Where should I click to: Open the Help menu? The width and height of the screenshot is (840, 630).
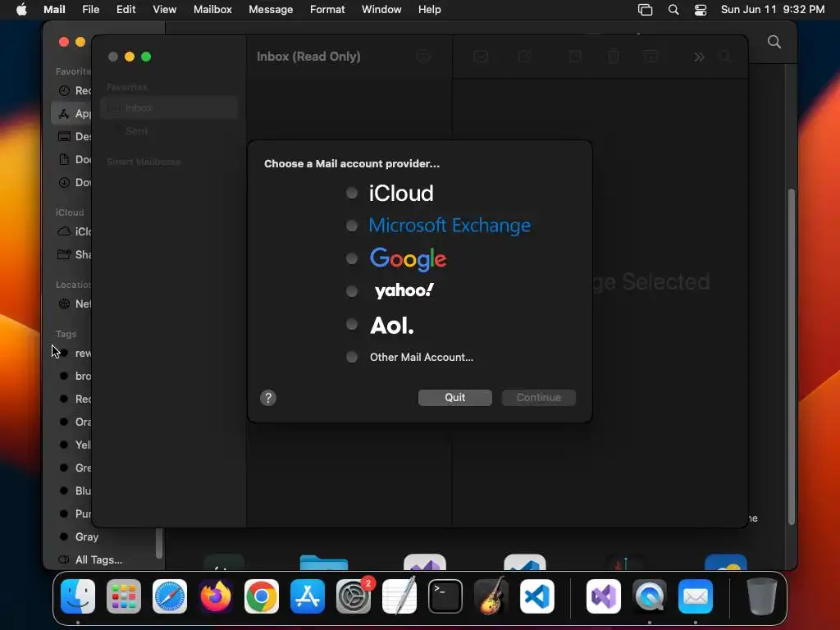(429, 9)
